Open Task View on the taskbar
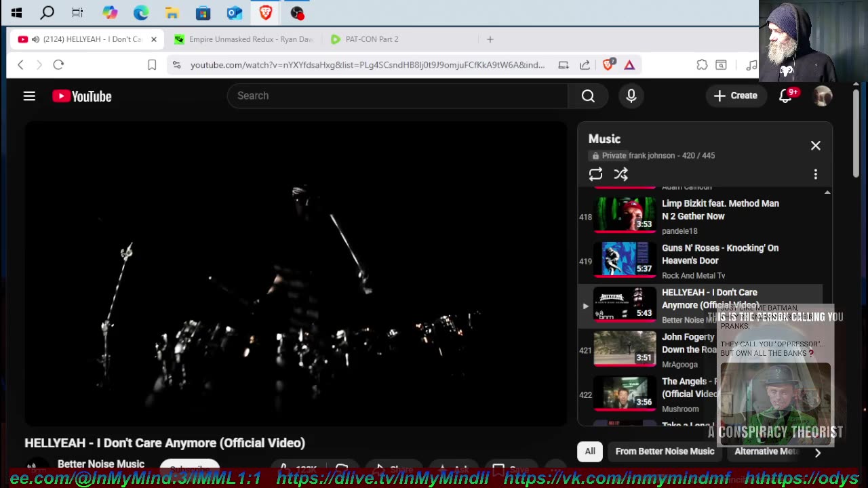Image resolution: width=868 pixels, height=488 pixels. point(77,12)
